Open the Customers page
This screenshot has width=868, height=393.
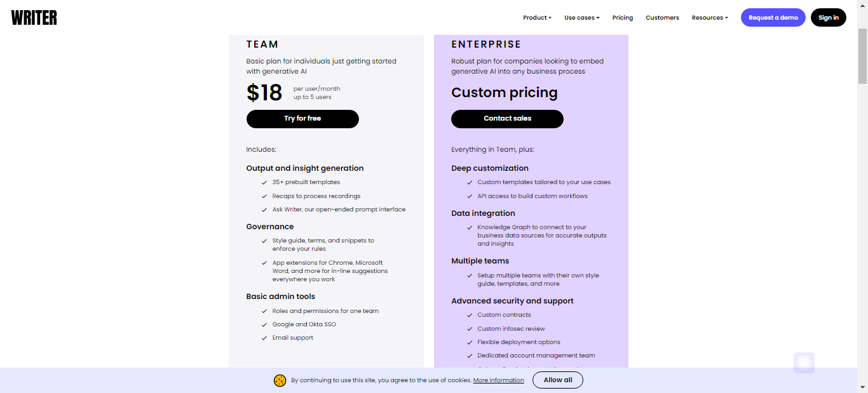(x=662, y=18)
